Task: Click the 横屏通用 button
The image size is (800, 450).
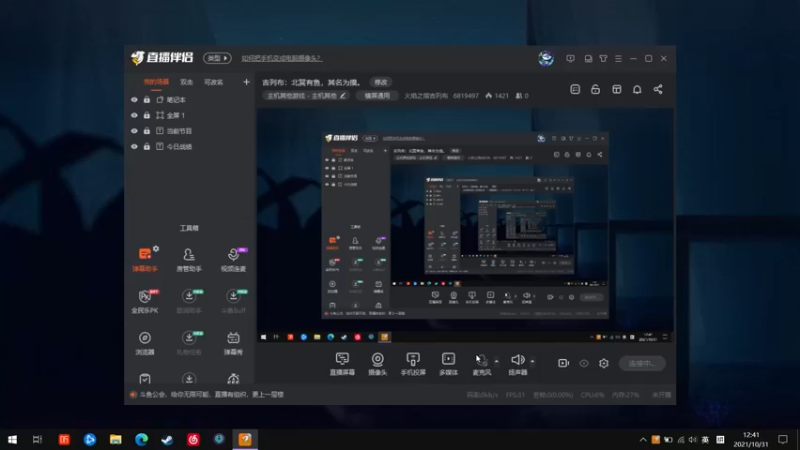Action: (x=377, y=95)
